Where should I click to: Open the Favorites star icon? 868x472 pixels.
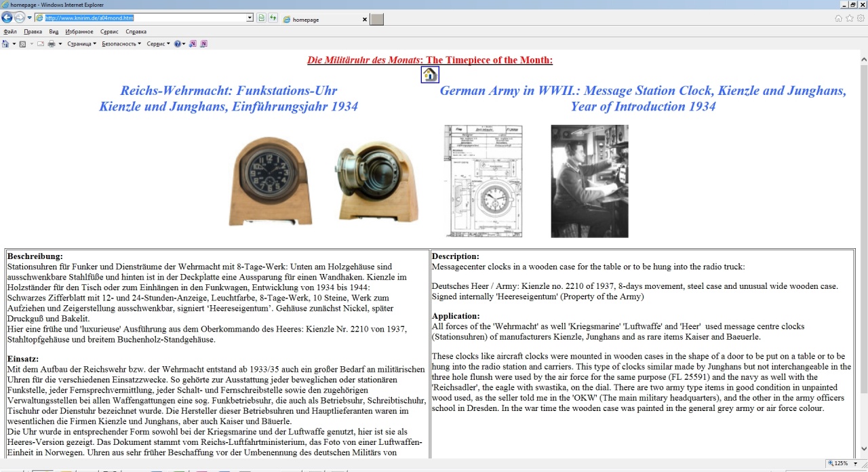[x=850, y=18]
